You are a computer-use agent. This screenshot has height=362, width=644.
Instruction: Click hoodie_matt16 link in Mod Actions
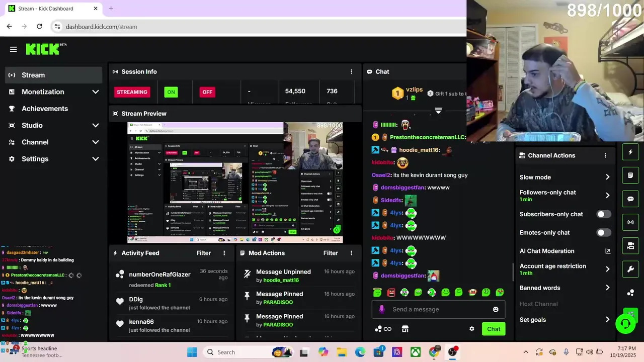coord(281,280)
